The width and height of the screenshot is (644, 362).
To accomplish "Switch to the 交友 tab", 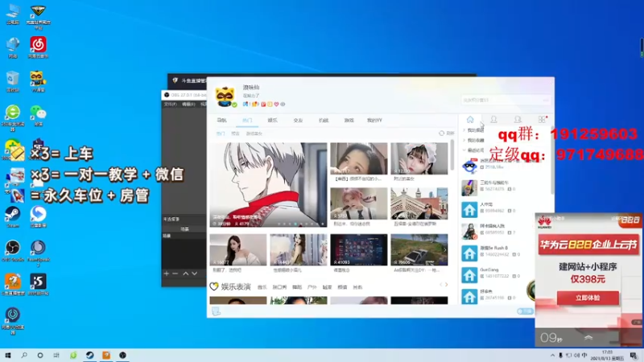I will (x=298, y=120).
